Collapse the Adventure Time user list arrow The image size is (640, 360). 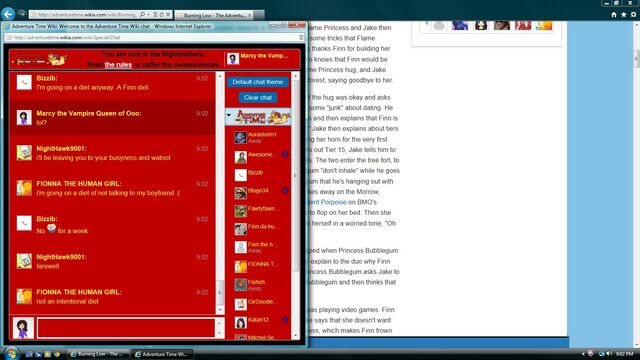229,115
